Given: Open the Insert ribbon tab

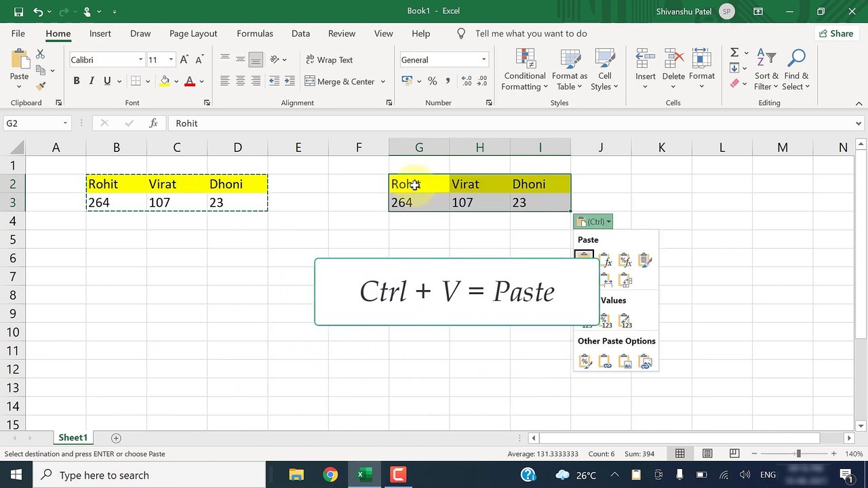Looking at the screenshot, I should 100,33.
